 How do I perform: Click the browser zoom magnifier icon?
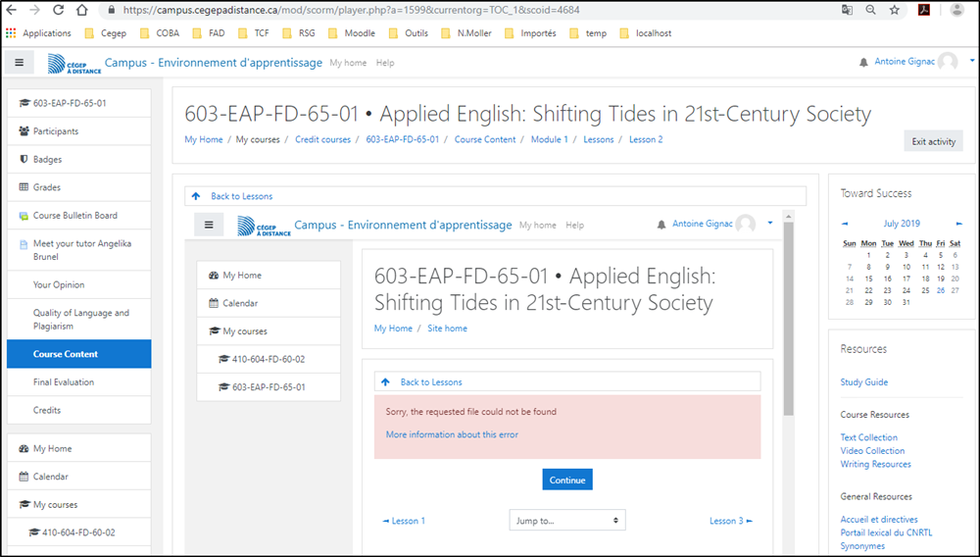tap(871, 10)
